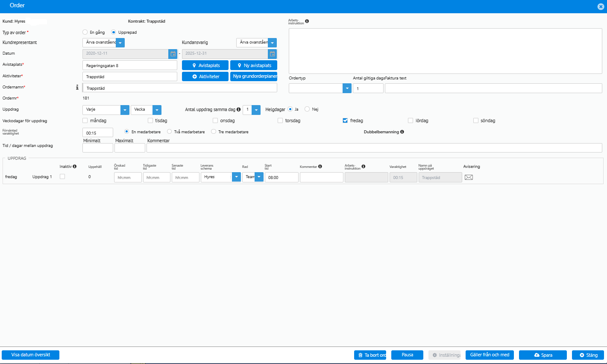Click the Stäng button
Screen dimensions: 607x364
(588, 355)
